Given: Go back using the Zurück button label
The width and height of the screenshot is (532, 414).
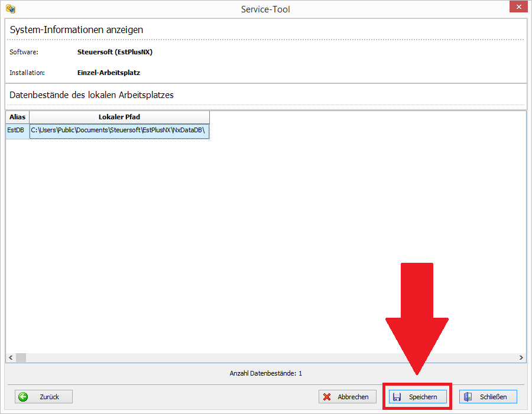Looking at the screenshot, I should [x=50, y=397].
